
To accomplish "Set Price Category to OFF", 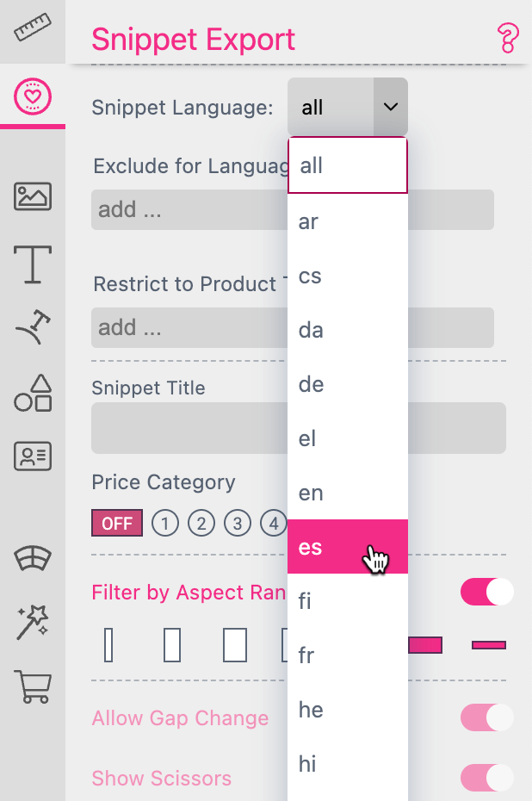I will [x=116, y=523].
